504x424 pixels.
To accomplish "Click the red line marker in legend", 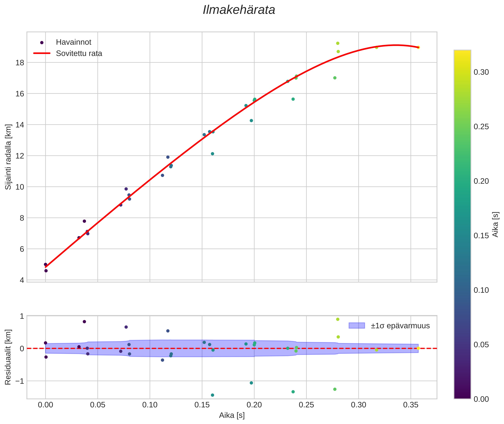I will pos(42,53).
